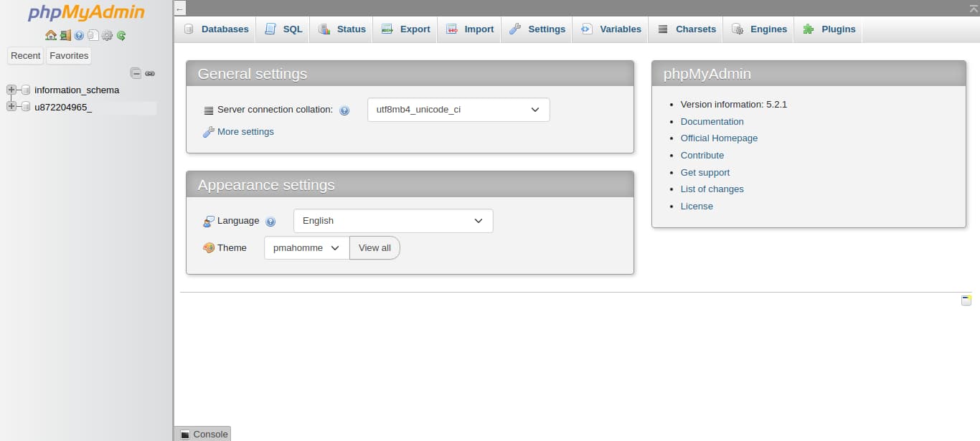Click database icon beside u872204965_
Image resolution: width=980 pixels, height=441 pixels.
click(26, 108)
